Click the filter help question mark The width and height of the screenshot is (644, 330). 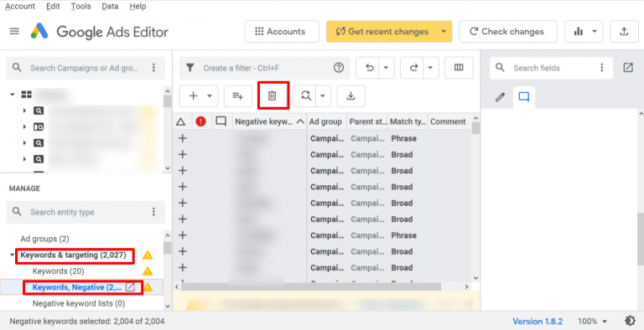click(339, 68)
